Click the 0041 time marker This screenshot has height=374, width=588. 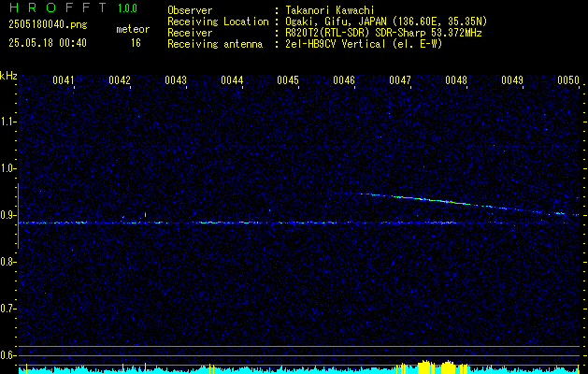coord(64,80)
